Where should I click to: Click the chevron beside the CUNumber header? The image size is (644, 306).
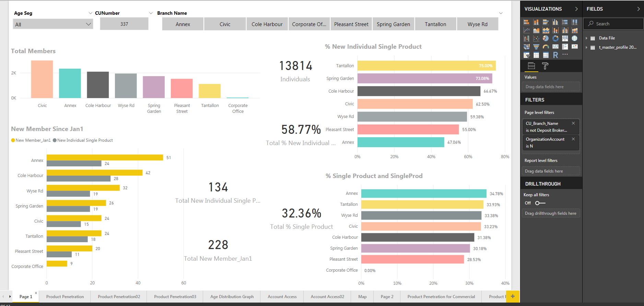point(151,13)
